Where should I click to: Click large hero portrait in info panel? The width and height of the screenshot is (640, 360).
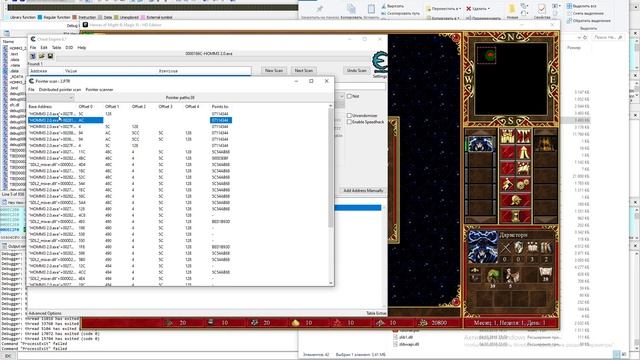point(482,247)
